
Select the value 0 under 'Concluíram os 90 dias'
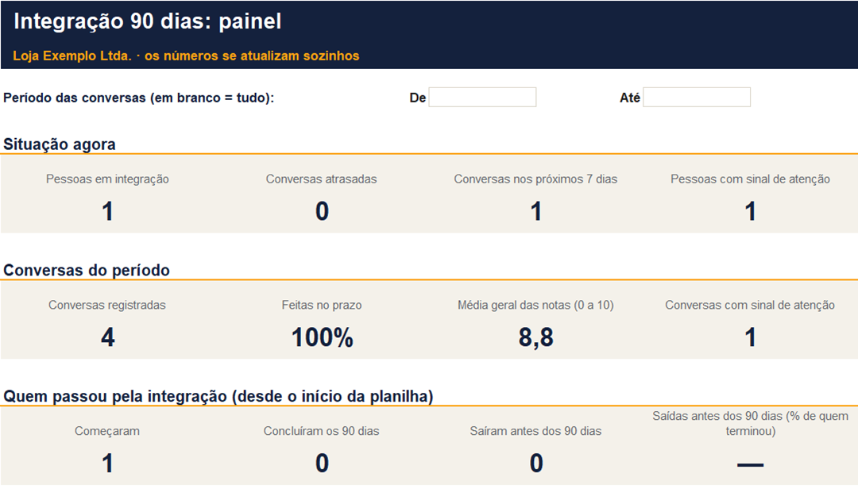pos(322,464)
